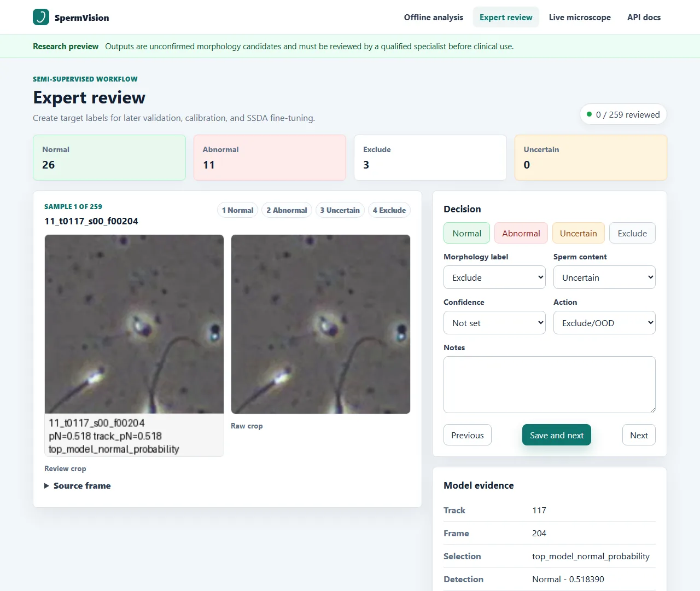Click the Selection value top_model_normal_probability
The width and height of the screenshot is (700, 591).
point(591,556)
